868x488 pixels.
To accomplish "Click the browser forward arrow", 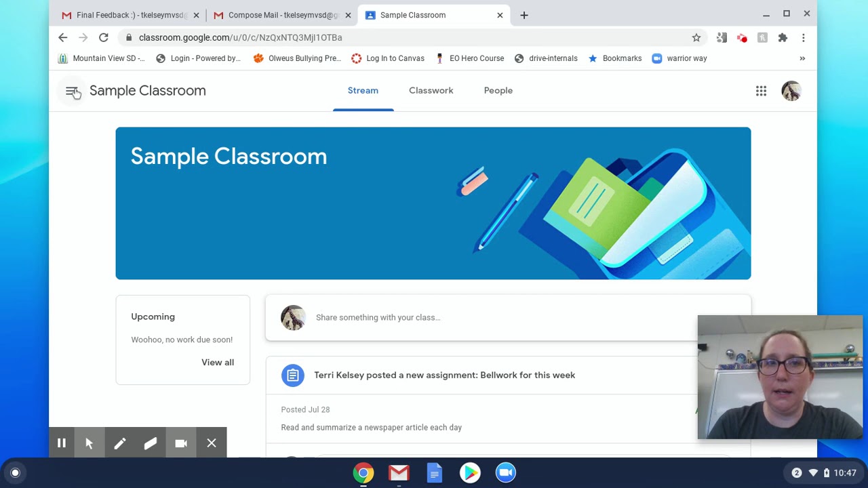I will (83, 37).
